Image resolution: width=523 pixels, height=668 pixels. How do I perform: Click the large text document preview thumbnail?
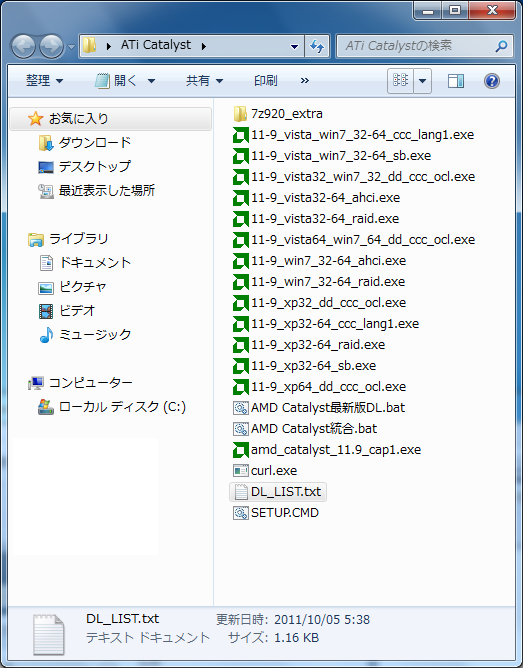pos(49,634)
